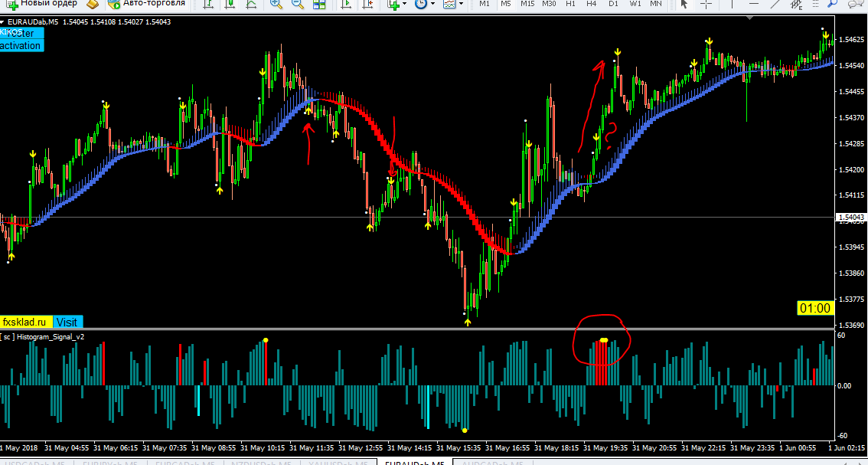The width and height of the screenshot is (868, 465).
Task: Switch to the D1 daily timeframe
Action: 613,4
